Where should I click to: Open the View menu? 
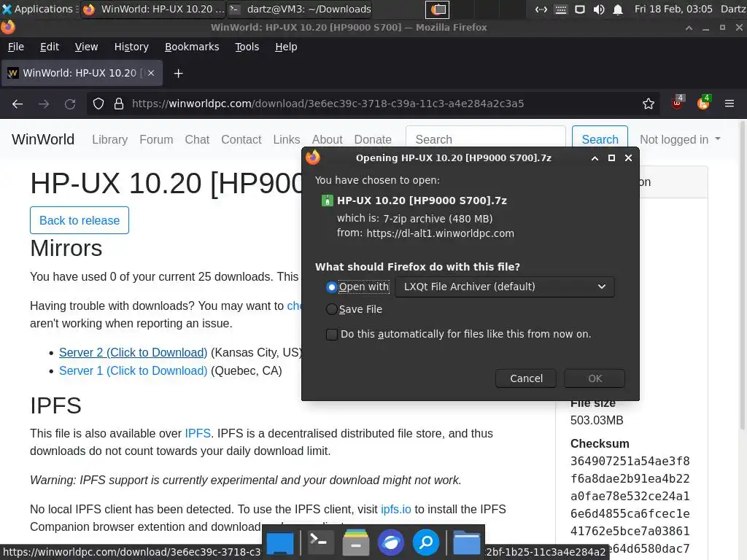pyautogui.click(x=86, y=47)
